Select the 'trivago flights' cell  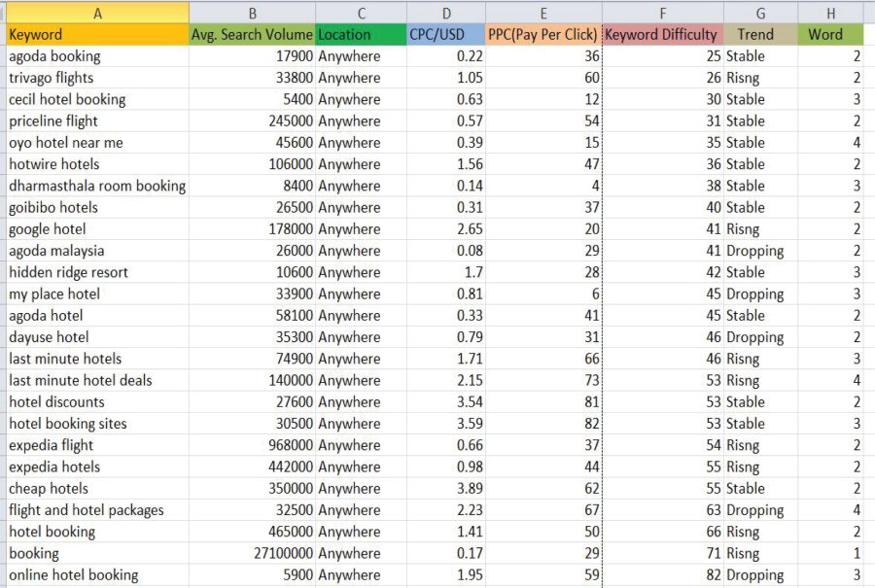pyautogui.click(x=97, y=78)
